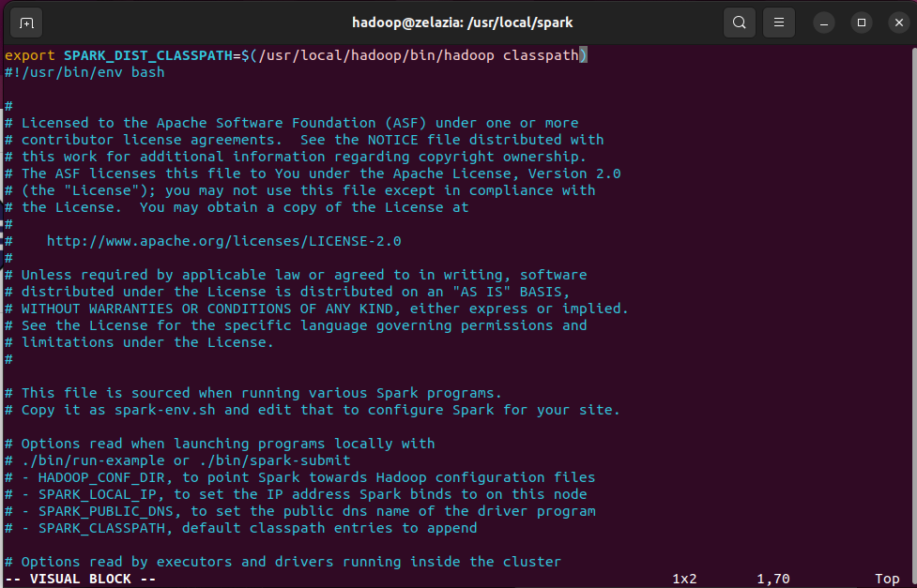Click the terminal search icon
This screenshot has width=917, height=588.
(x=740, y=23)
